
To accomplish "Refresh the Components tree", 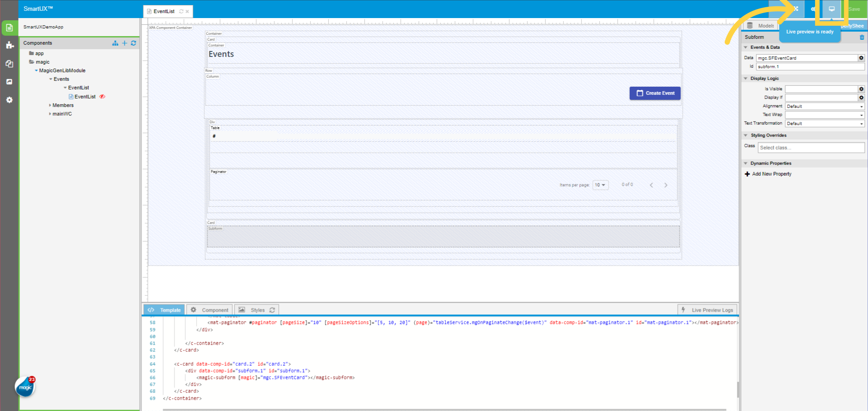I will (x=133, y=43).
